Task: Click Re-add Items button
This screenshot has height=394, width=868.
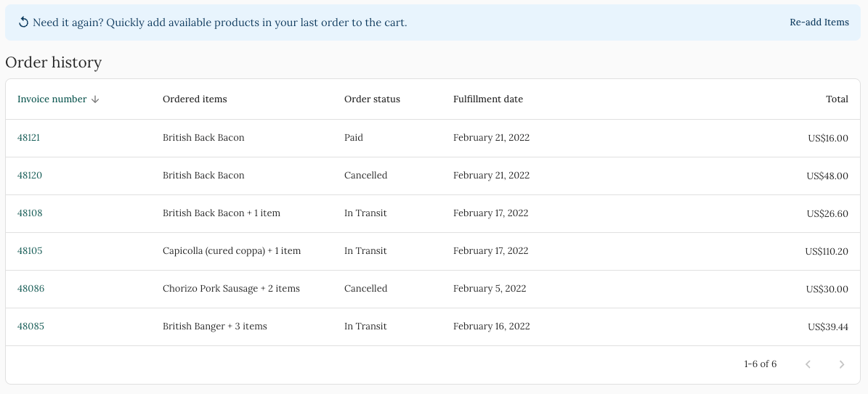Action: [819, 22]
